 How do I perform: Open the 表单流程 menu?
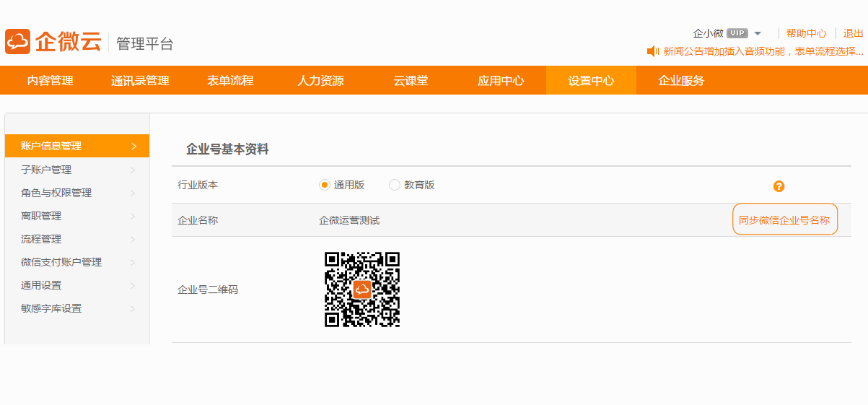click(230, 80)
